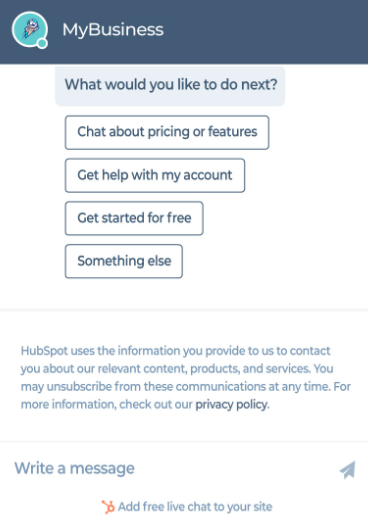
Task: Click the divider line above the consent notice
Action: click(x=184, y=310)
